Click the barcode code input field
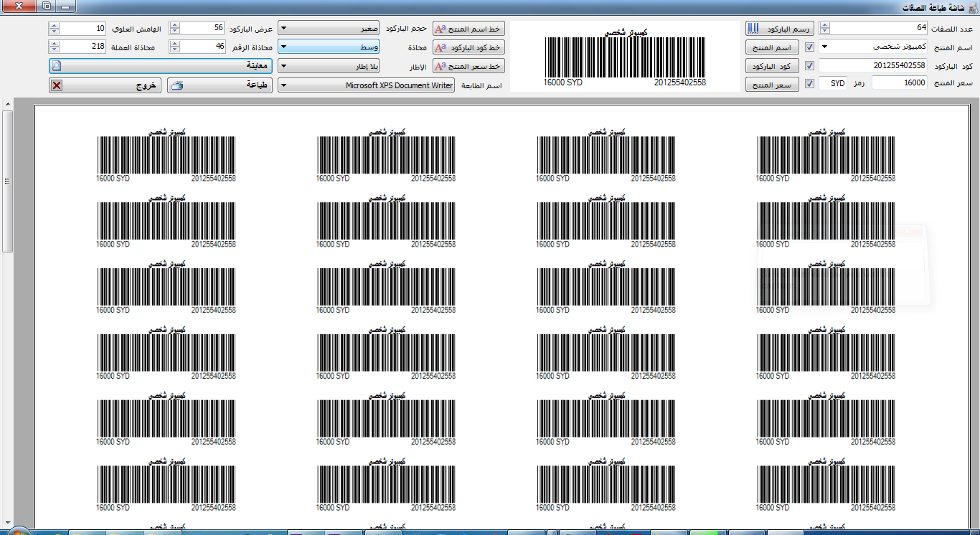 tap(873, 66)
